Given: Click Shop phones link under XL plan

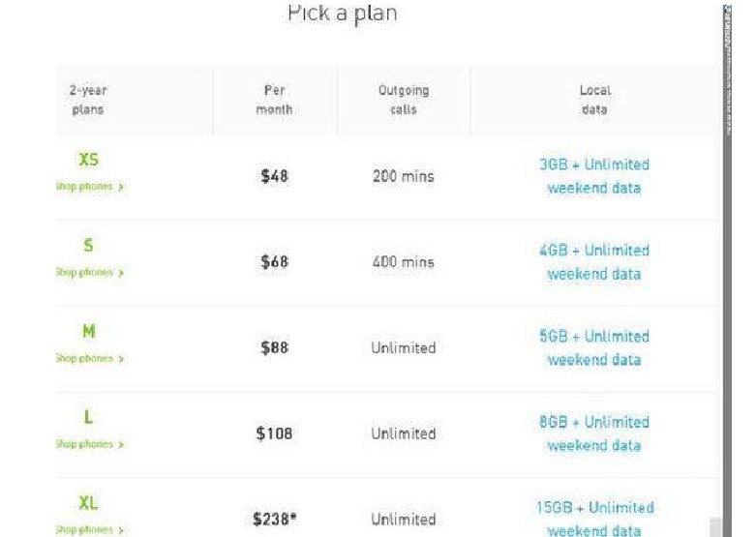Looking at the screenshot, I should [x=89, y=530].
